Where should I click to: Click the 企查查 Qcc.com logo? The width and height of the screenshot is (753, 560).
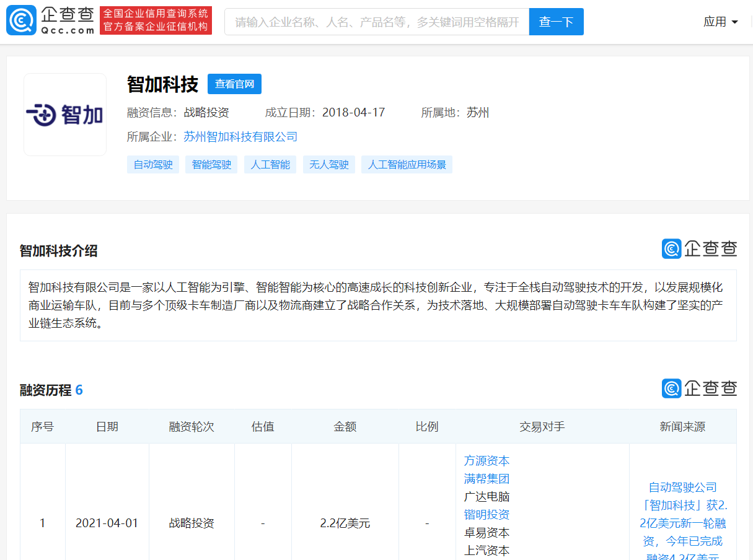(x=50, y=20)
